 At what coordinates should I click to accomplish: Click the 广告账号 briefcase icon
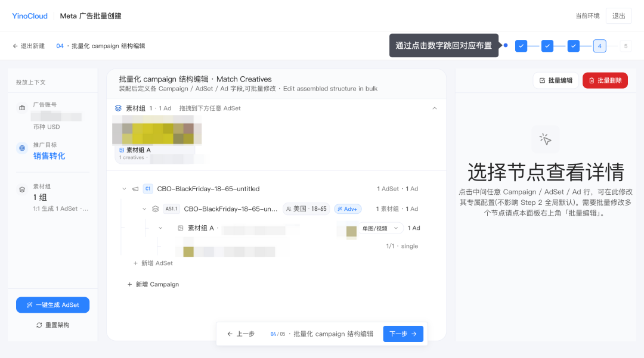point(22,107)
